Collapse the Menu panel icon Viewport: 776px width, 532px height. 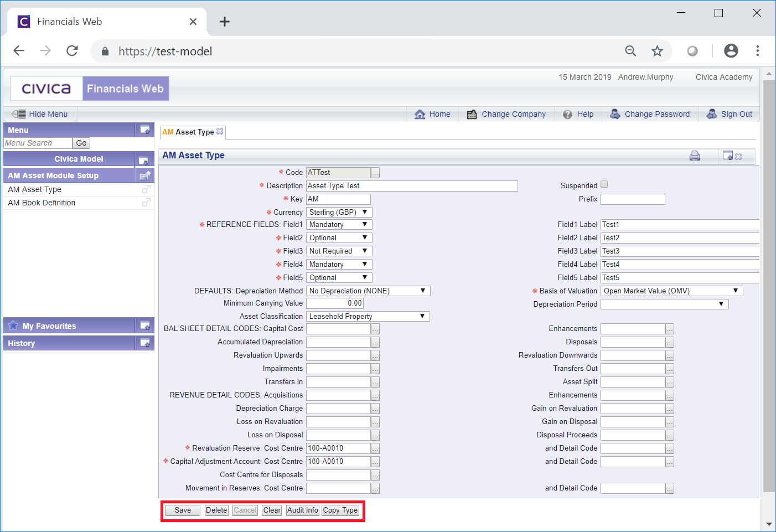[x=145, y=130]
